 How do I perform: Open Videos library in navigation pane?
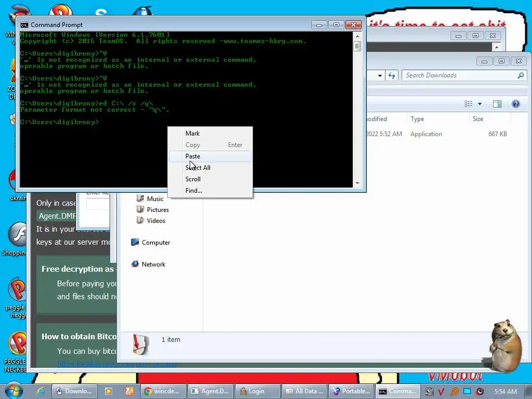[151, 220]
